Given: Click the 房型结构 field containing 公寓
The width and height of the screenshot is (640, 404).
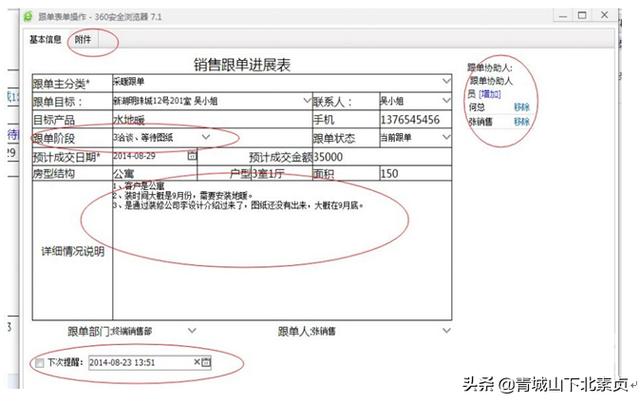Looking at the screenshot, I should (155, 173).
